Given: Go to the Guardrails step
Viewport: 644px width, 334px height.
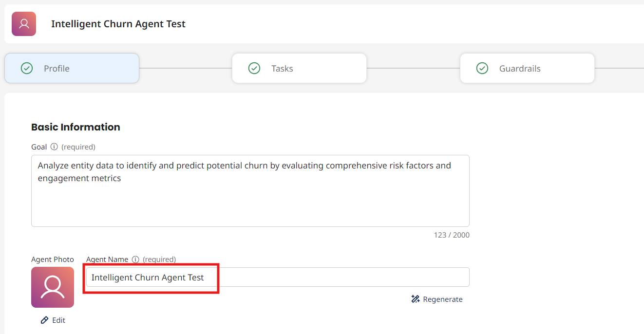Looking at the screenshot, I should tap(527, 68).
